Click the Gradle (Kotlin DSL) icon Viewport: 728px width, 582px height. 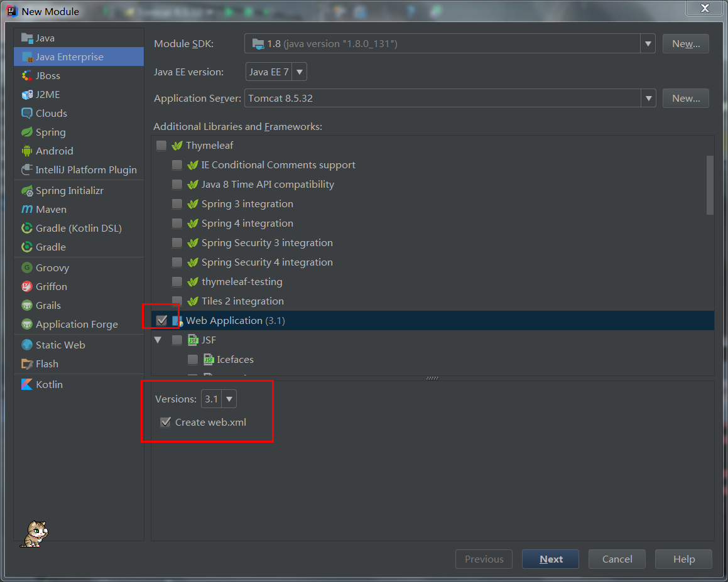click(x=27, y=229)
